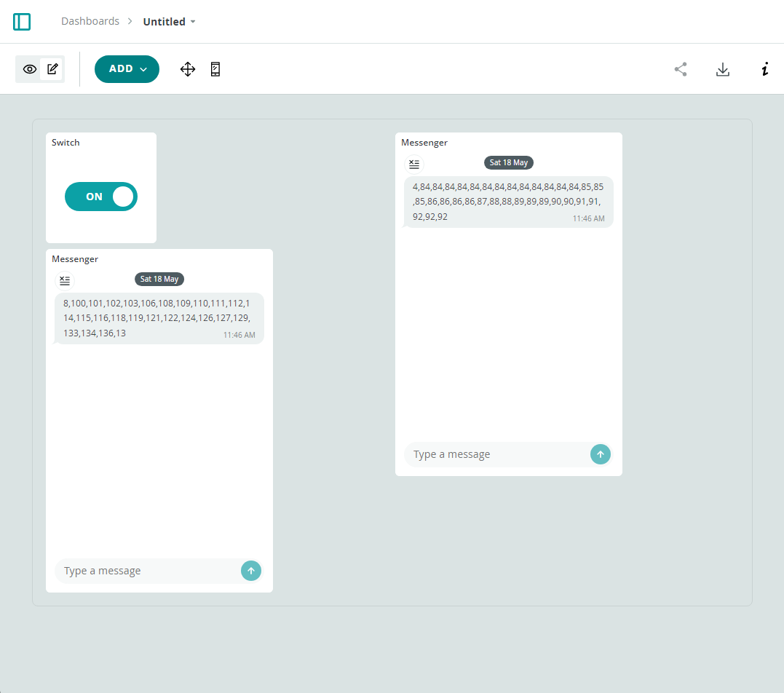
Task: Turn off the Switch widget toggle
Action: click(101, 197)
